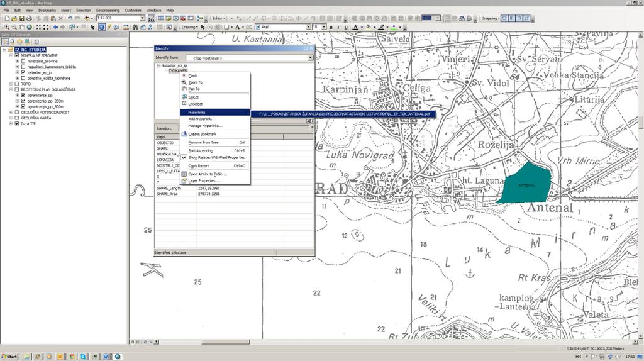Click the Add Data icon
The image size is (644, 361).
[x=87, y=18]
